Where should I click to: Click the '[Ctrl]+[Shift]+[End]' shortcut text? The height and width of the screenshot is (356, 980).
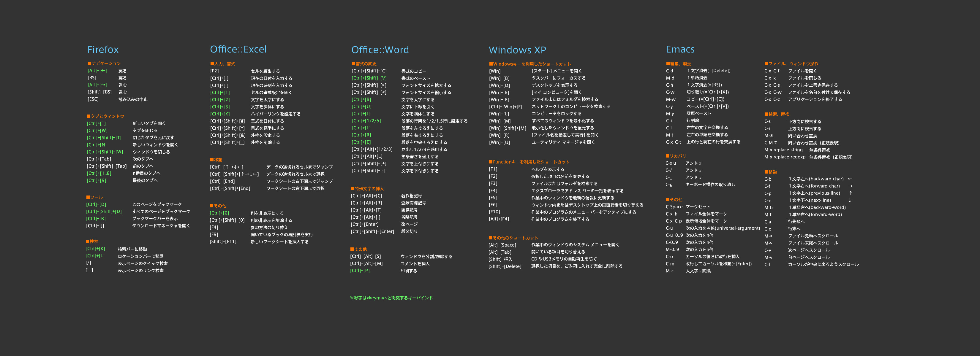pos(230,188)
